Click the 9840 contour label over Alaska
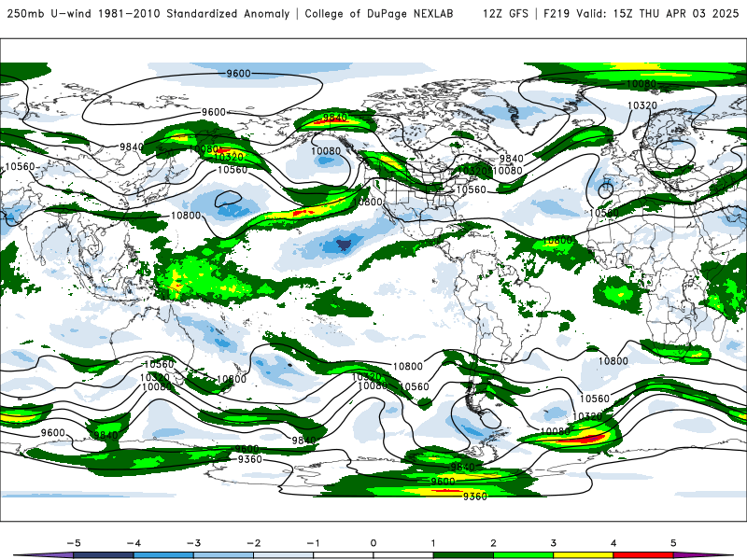 click(335, 118)
